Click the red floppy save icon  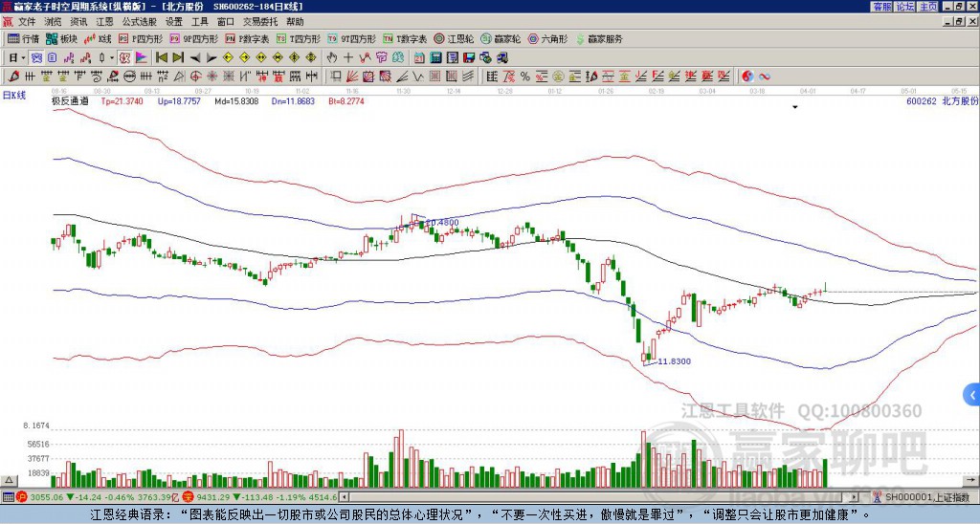tap(469, 57)
